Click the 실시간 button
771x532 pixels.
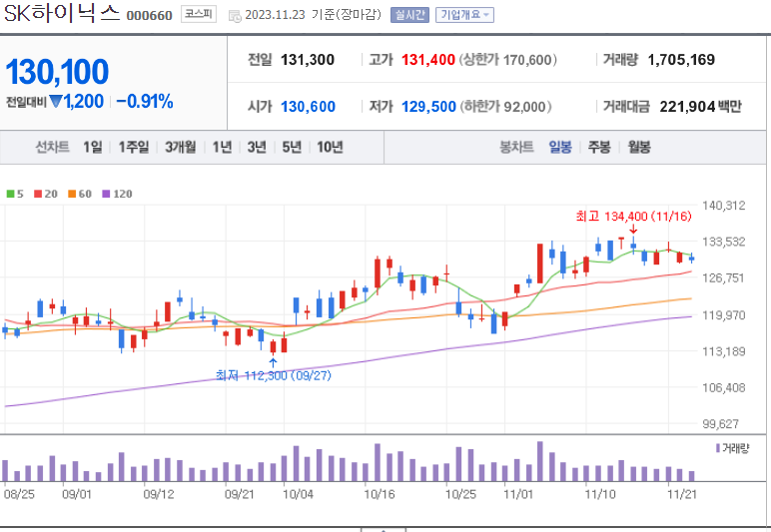pos(409,15)
